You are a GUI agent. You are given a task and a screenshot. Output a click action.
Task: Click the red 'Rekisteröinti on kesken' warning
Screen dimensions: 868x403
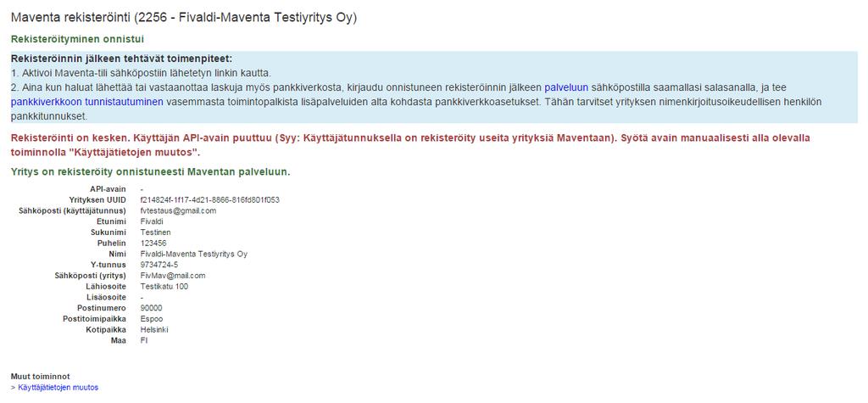(x=410, y=145)
